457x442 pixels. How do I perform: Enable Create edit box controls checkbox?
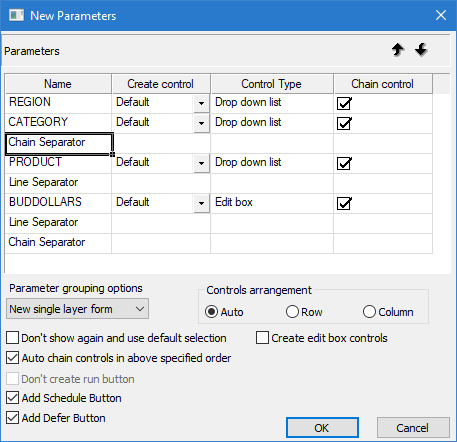pos(262,338)
